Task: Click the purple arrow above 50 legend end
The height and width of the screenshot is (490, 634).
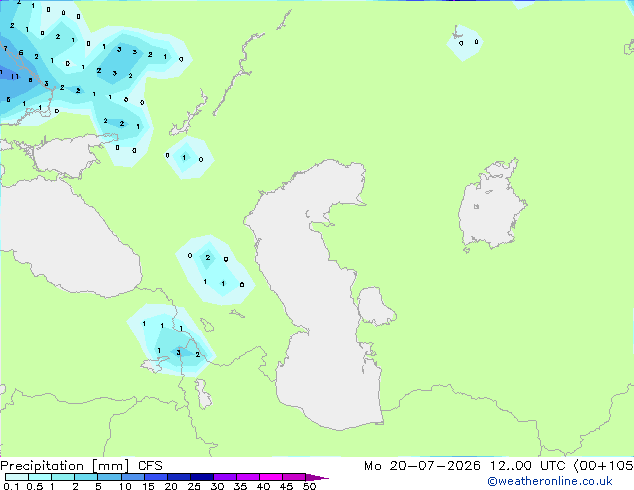Action: [317, 477]
